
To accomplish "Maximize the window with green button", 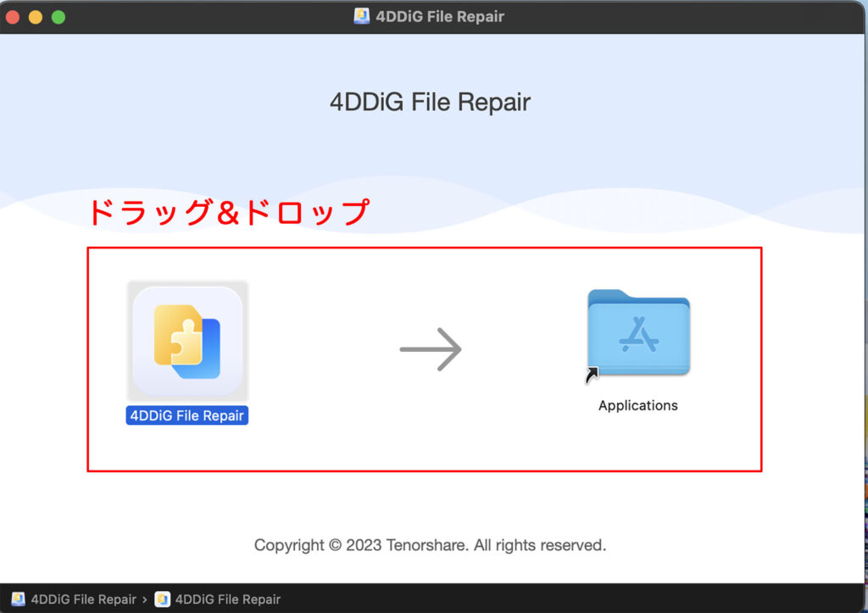I will click(x=58, y=17).
